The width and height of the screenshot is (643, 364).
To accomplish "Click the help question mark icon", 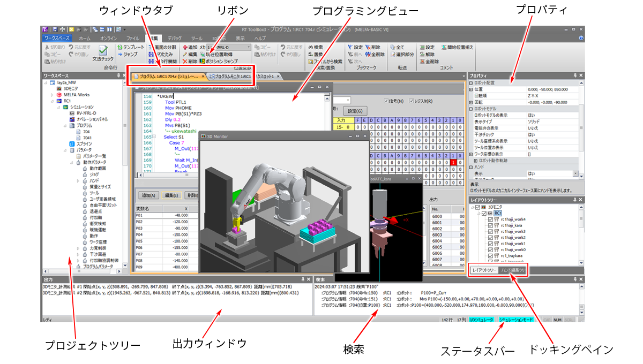I will click(581, 39).
